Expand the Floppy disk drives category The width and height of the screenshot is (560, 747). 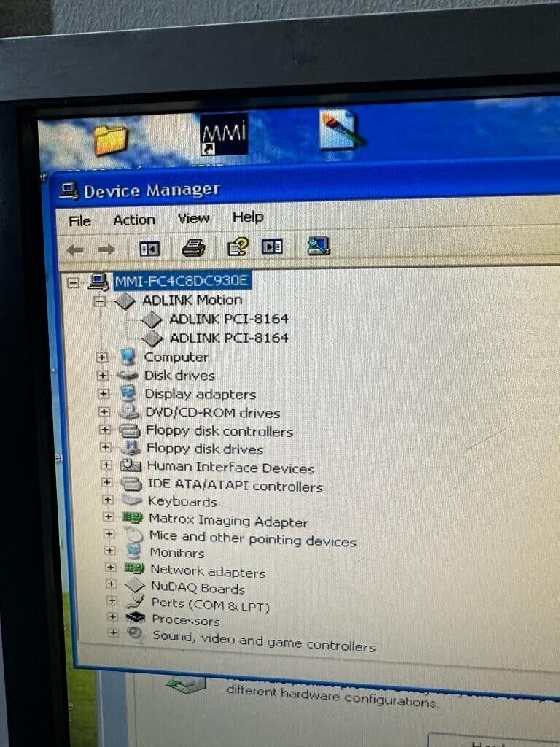(x=106, y=447)
